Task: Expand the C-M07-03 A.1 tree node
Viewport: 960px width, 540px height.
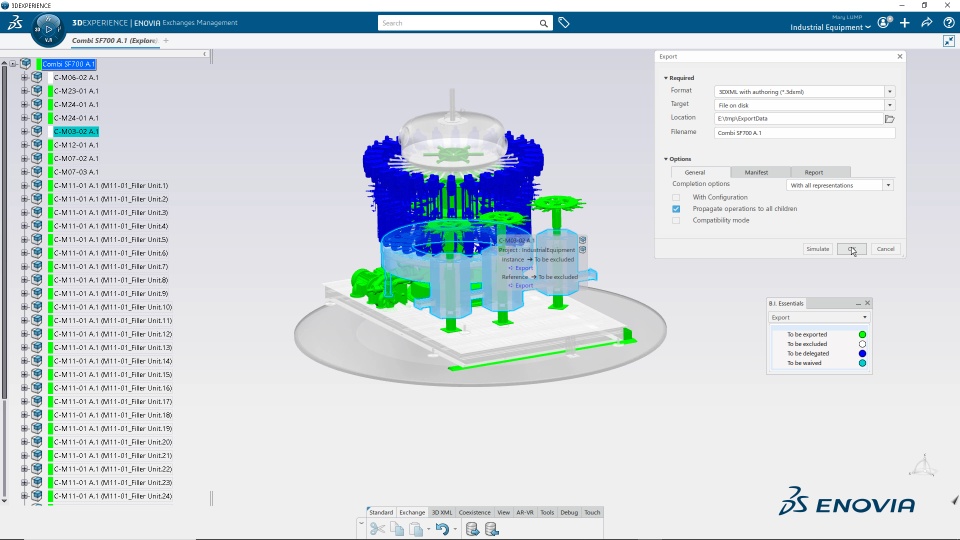Action: (24, 171)
